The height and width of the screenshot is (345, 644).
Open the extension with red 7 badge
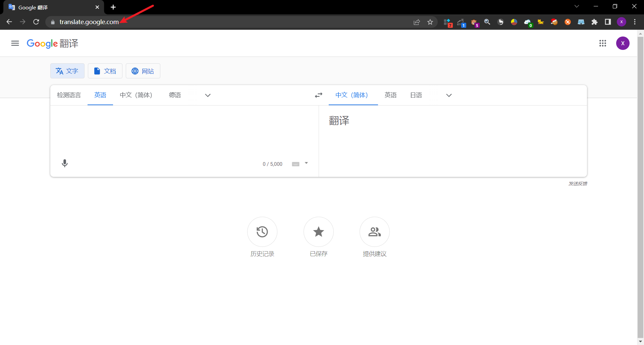point(448,22)
